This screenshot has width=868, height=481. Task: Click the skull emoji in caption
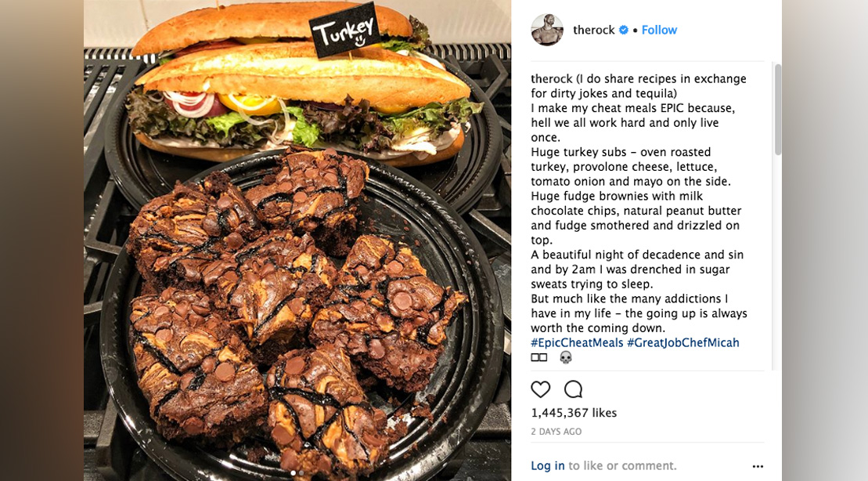(x=565, y=357)
